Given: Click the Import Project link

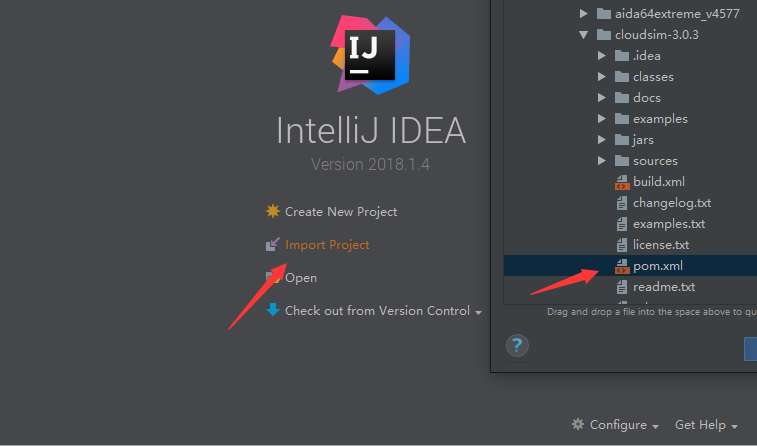Looking at the screenshot, I should pos(327,244).
